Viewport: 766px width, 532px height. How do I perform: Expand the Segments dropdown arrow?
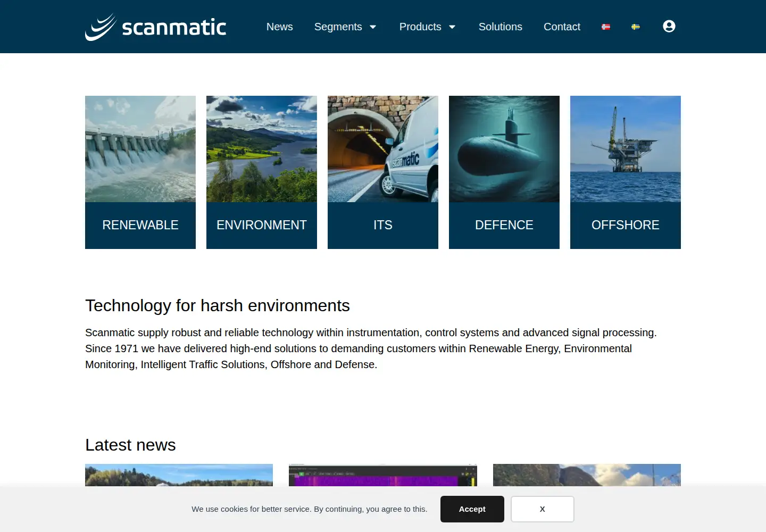[373, 27]
